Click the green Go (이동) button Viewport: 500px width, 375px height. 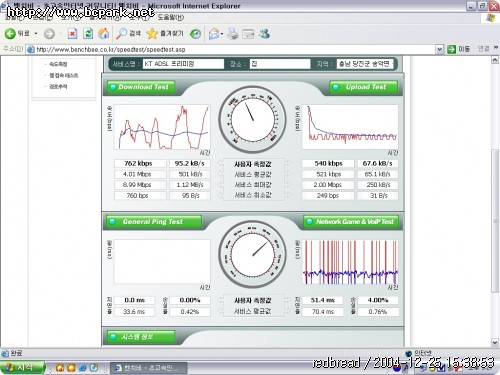click(458, 49)
